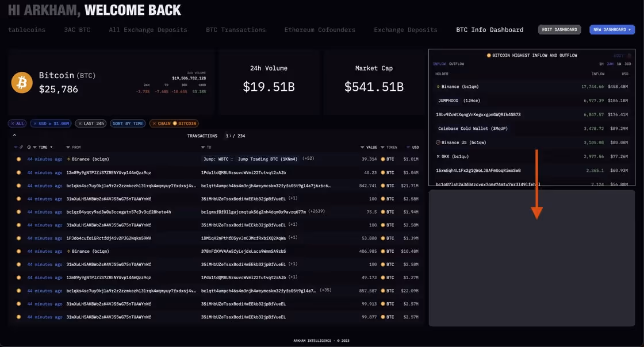This screenshot has height=347, width=644.
Task: Click the Bitcoin logo in the price card
Action: (x=21, y=82)
